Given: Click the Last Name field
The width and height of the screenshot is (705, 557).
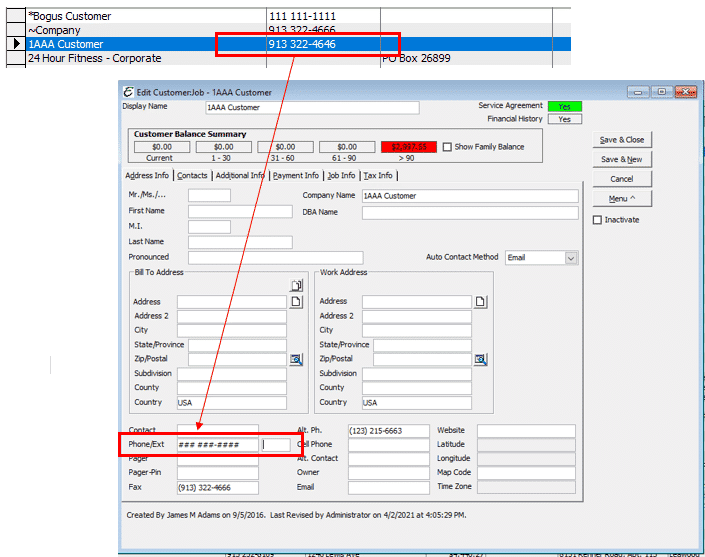Looking at the screenshot, I should [241, 242].
